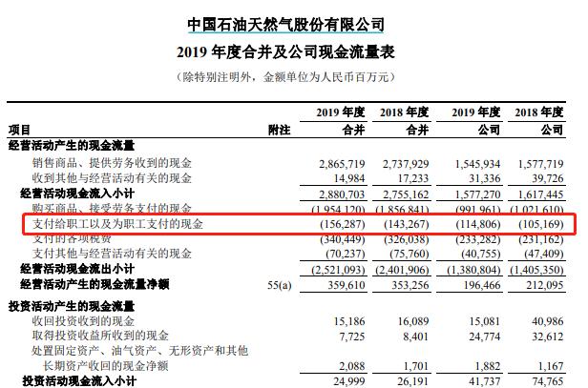Click the value 1,545,934
Screen dimensions: 588x388
point(477,164)
